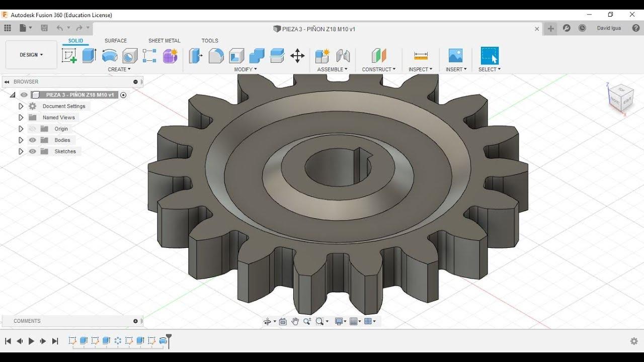Screen dimensions: 644x362
Task: Open the ASSEMBLE dropdown menu
Action: tap(332, 69)
